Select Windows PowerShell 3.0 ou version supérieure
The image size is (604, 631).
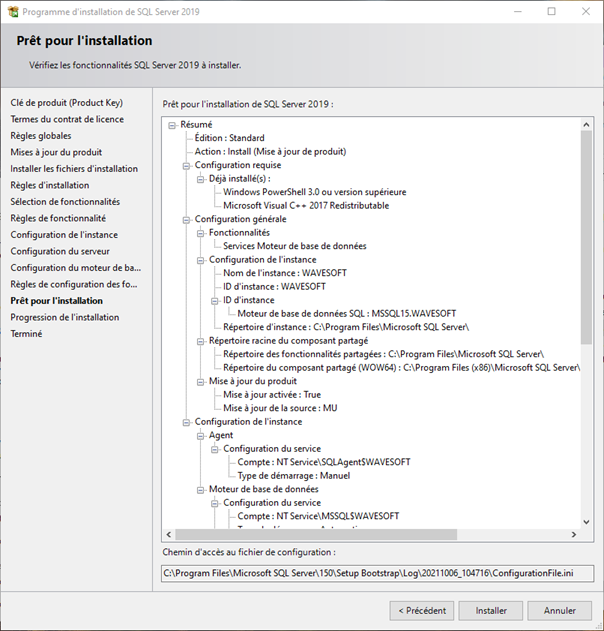315,192
